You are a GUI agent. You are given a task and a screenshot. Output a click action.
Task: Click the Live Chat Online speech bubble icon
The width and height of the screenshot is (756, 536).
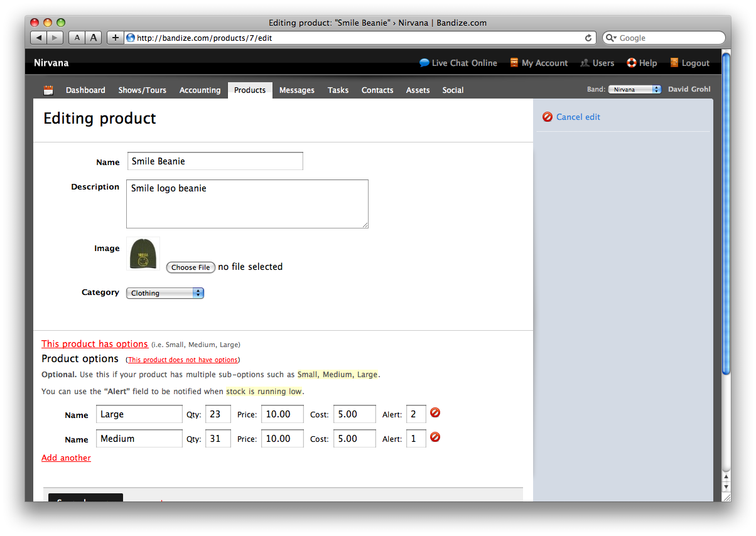424,63
